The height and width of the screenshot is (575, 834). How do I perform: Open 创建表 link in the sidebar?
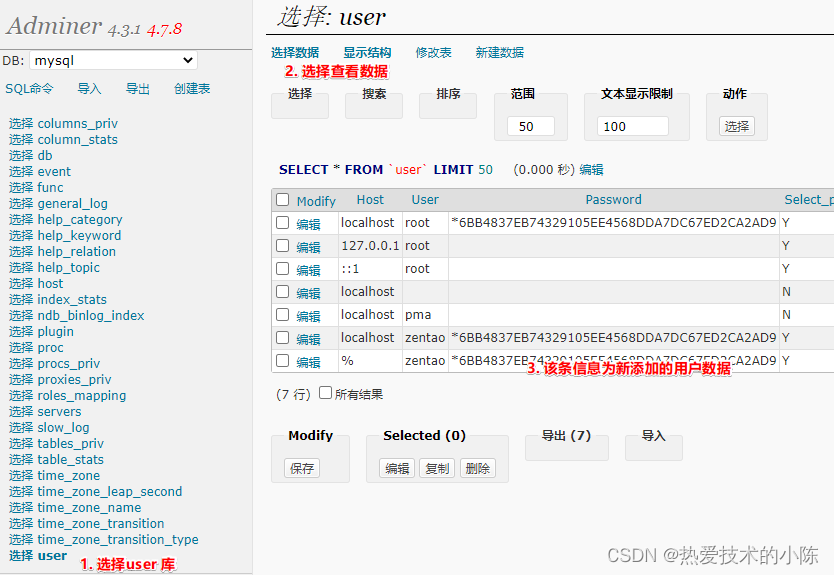coord(192,89)
